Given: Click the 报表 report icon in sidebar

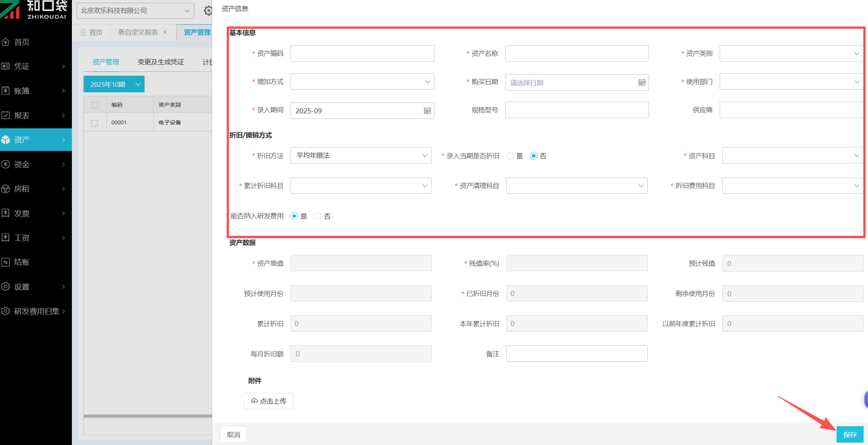Looking at the screenshot, I should [6, 115].
